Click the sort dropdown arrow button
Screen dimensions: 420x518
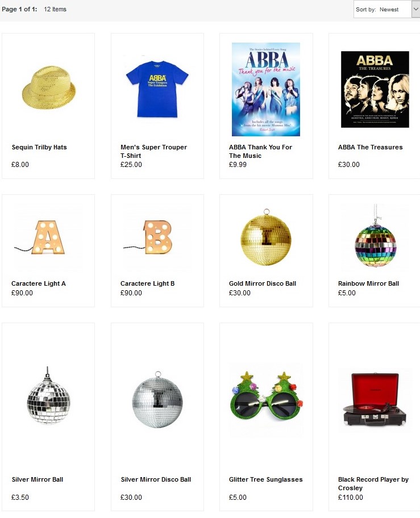(x=415, y=9)
